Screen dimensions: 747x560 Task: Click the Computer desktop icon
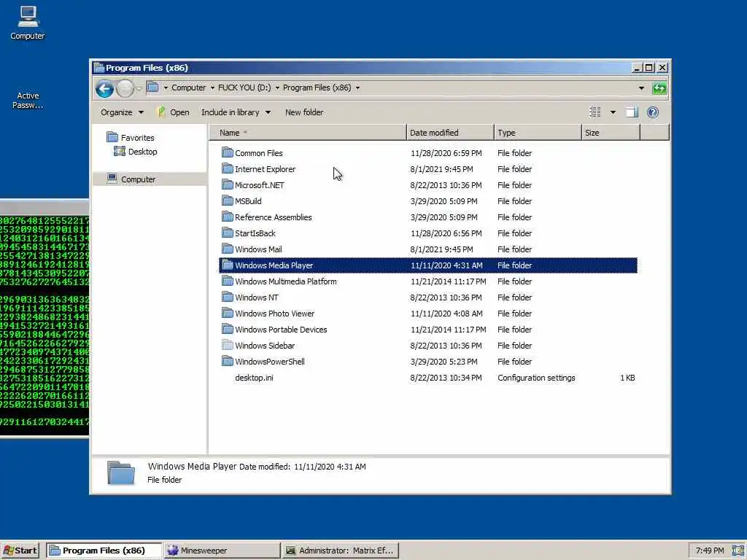[x=27, y=23]
